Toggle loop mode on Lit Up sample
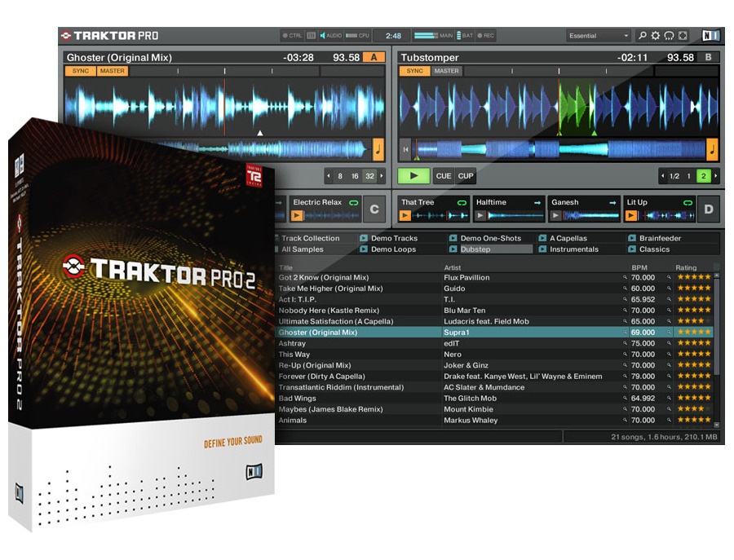The height and width of the screenshot is (560, 734). [688, 203]
